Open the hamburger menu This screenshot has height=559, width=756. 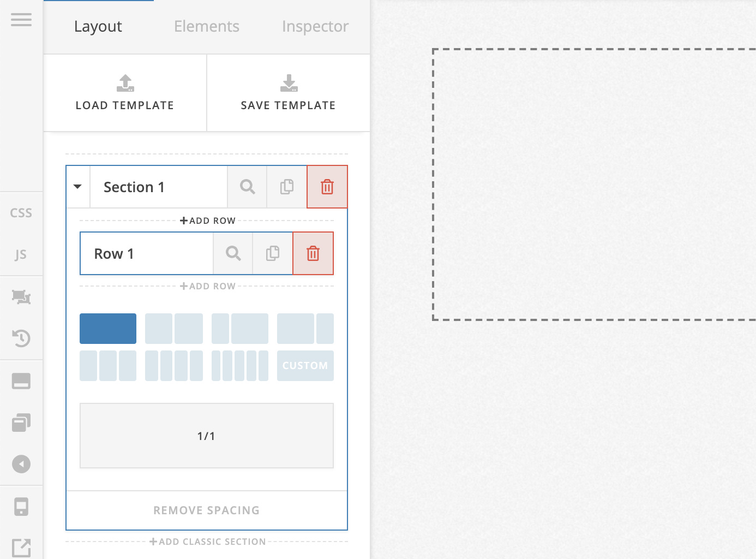point(21,20)
